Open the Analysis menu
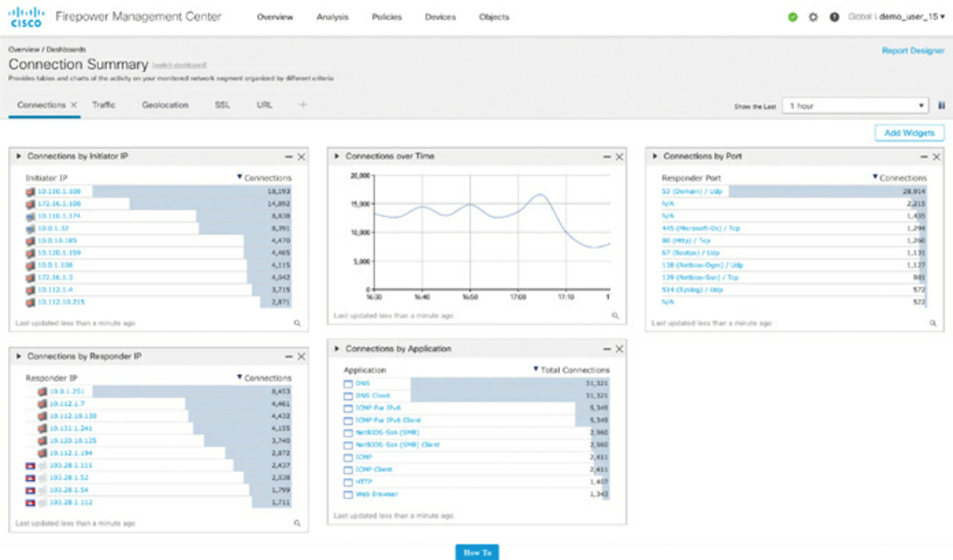This screenshot has height=560, width=953. [x=332, y=17]
